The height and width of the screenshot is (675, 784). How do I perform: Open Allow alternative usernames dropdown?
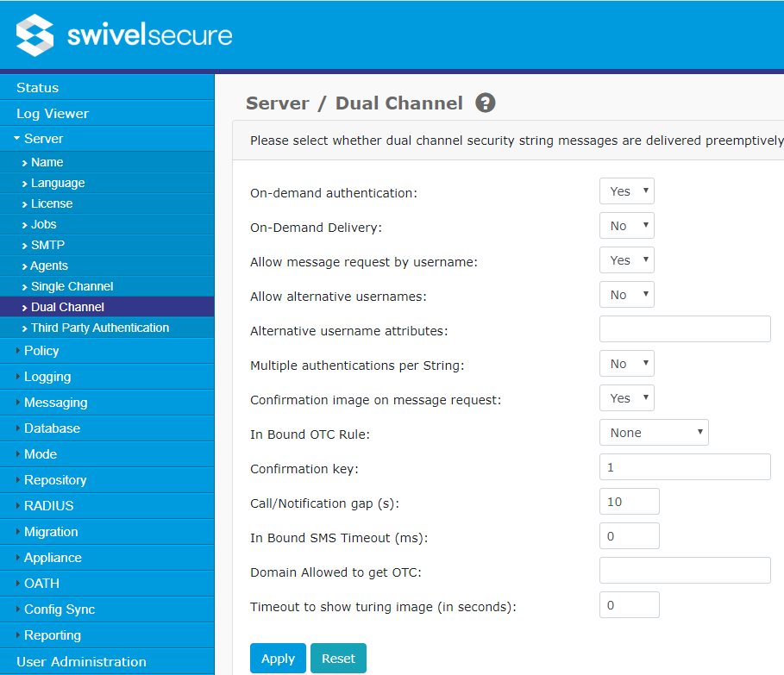pos(626,295)
